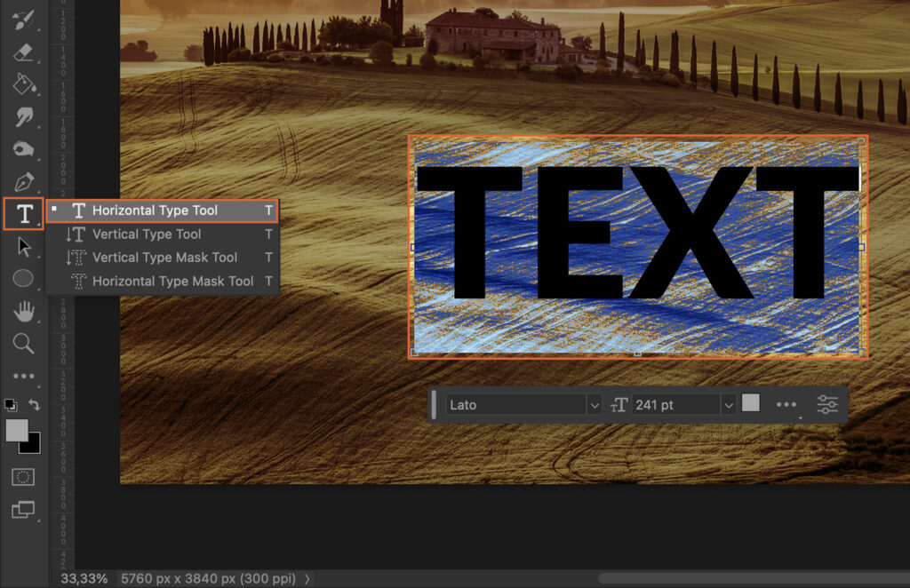Select the Eraser tool

[22, 52]
